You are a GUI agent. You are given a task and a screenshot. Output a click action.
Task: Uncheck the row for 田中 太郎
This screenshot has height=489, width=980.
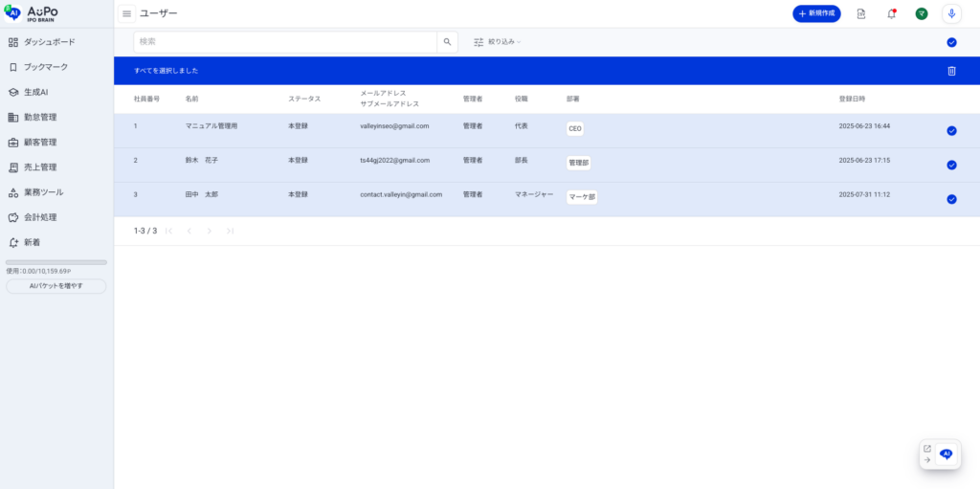951,199
